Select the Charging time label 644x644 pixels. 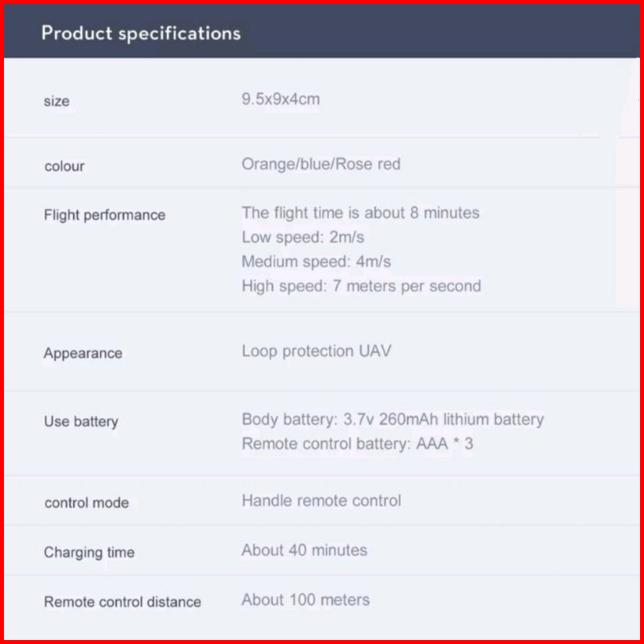[x=89, y=553]
